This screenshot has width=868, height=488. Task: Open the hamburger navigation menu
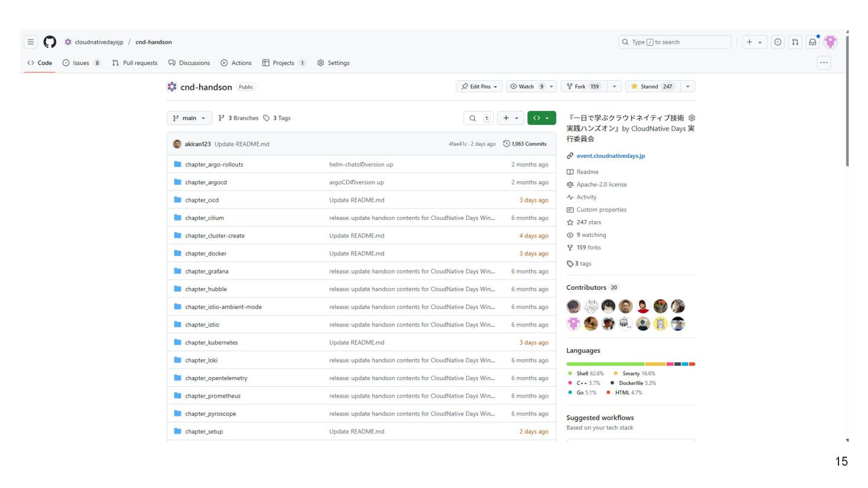click(31, 42)
